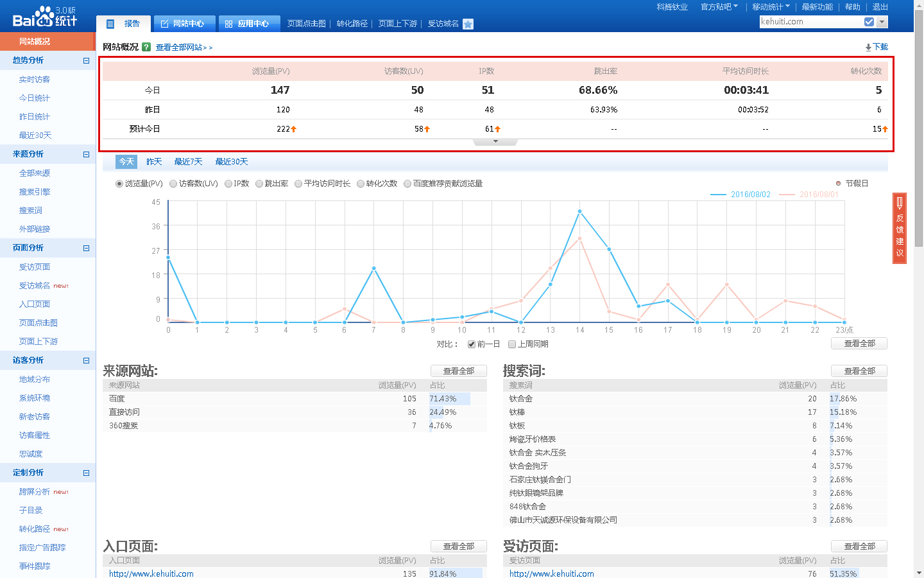This screenshot has width=924, height=578.
Task: Select the 浏览量(PV) radio button
Action: [x=119, y=184]
